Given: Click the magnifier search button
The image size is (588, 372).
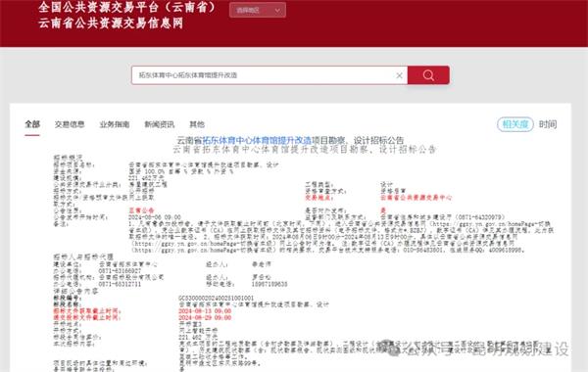Looking at the screenshot, I should 428,75.
